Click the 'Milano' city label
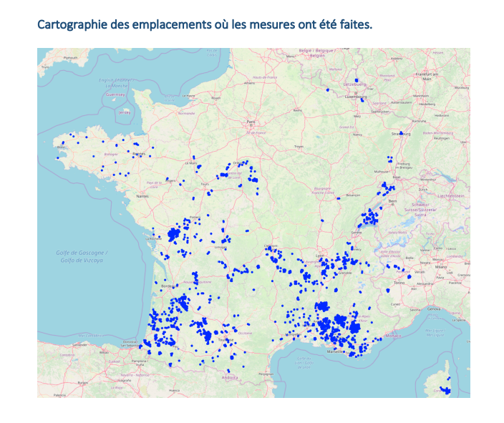This screenshot has width=504, height=423. [x=441, y=267]
